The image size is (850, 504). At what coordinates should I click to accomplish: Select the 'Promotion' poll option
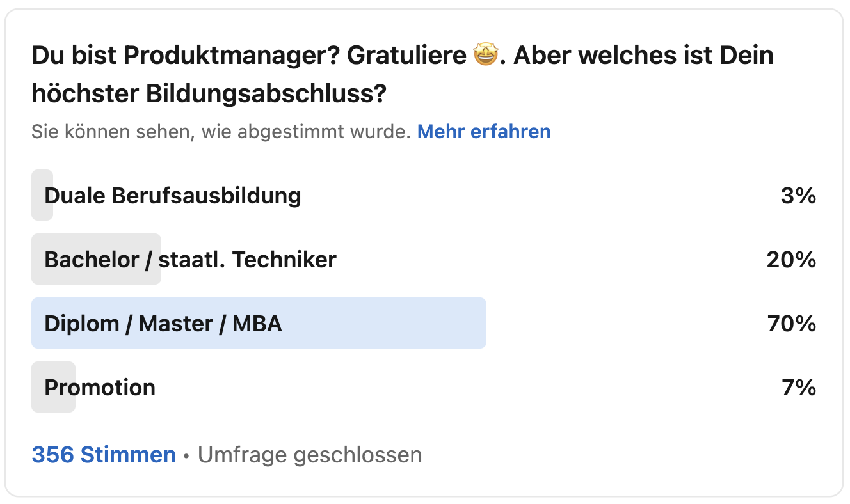(99, 387)
